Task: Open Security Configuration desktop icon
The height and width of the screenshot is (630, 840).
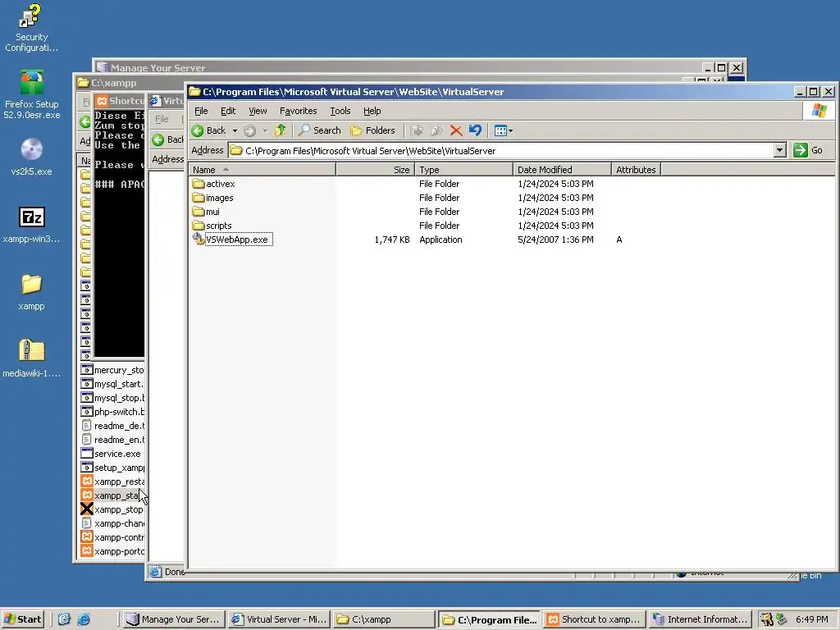Action: pyautogui.click(x=31, y=28)
